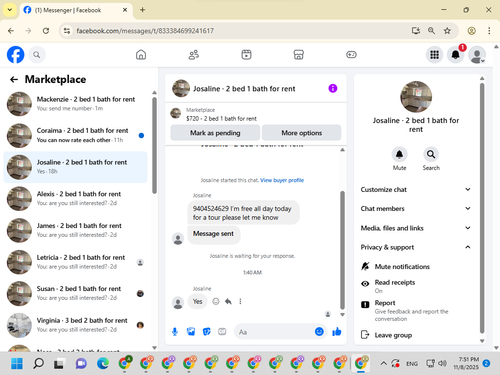Expand the Chat members section
Screen dimensions: 500x375
pyautogui.click(x=416, y=208)
